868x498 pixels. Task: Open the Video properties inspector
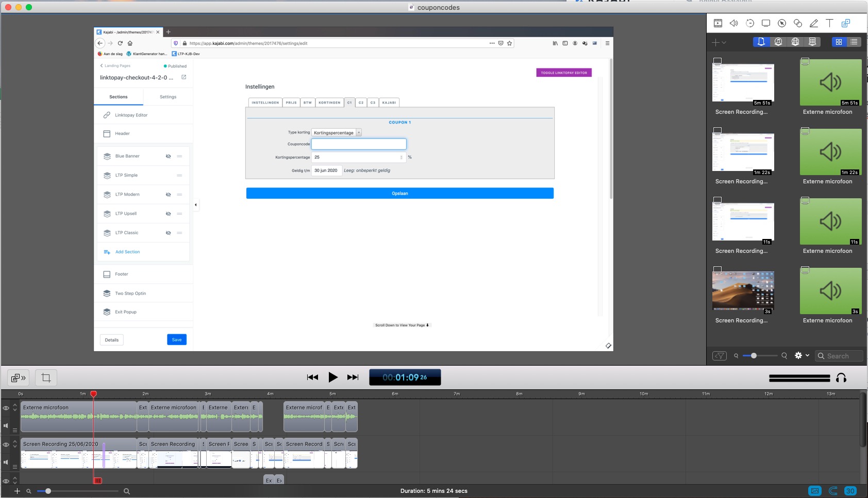coord(717,23)
